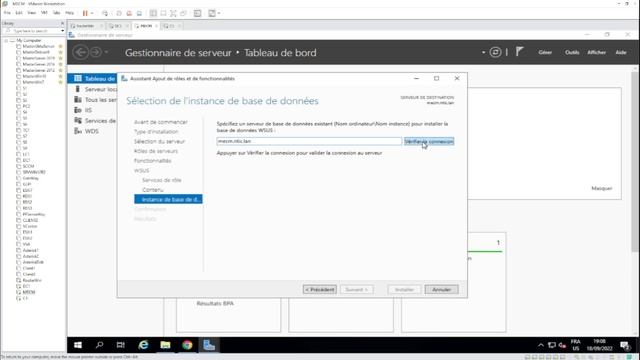Open the Windows Start button in the VM
Viewport: 640px width, 360px height.
click(78, 345)
